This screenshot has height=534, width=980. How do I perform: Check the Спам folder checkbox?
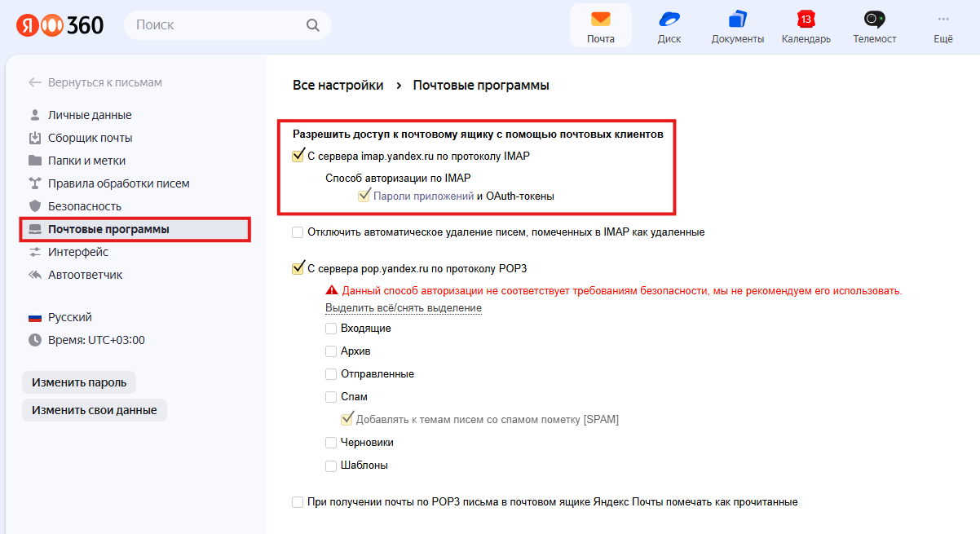tap(331, 397)
